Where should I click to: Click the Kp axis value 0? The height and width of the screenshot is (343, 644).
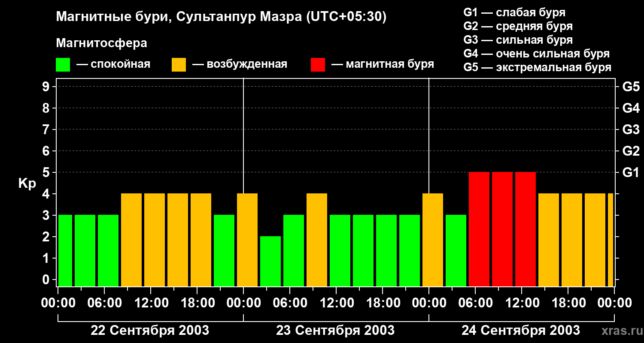pyautogui.click(x=47, y=280)
